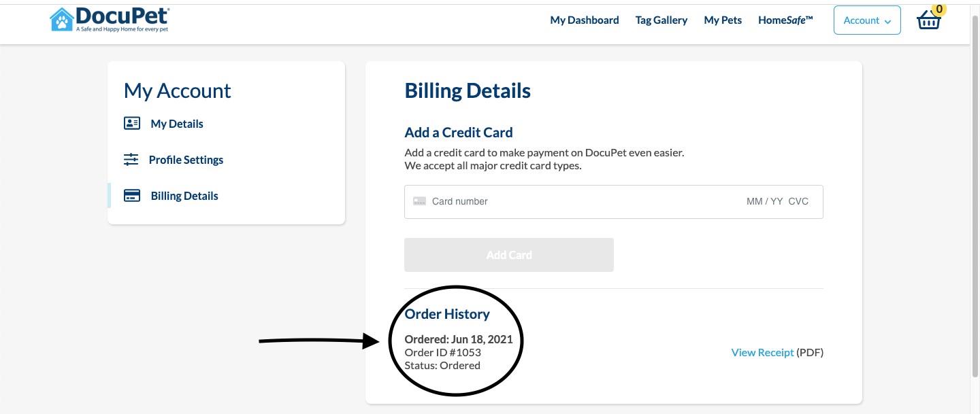Image resolution: width=980 pixels, height=414 pixels.
Task: Select the My Details ID card icon
Action: 132,124
